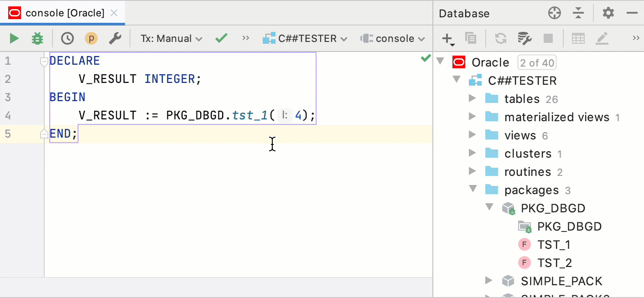Open more toolbar actions with chevron arrows
Screen dimensions: 644x298
tap(245, 38)
